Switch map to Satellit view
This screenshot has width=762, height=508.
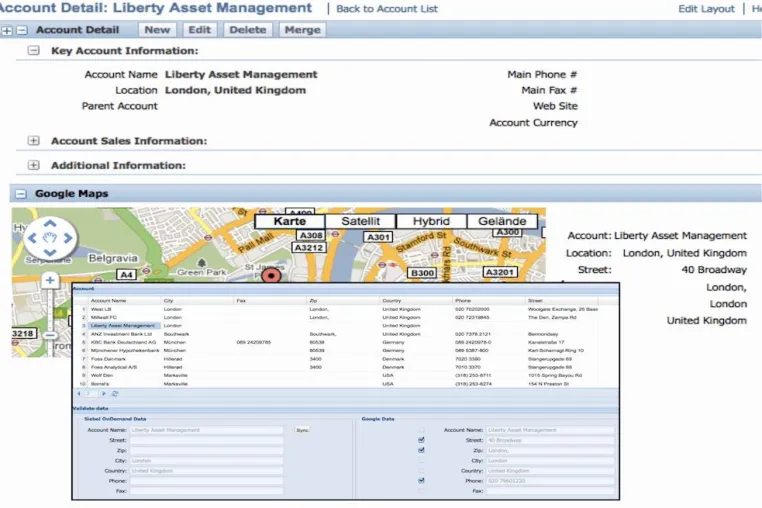pyautogui.click(x=361, y=221)
